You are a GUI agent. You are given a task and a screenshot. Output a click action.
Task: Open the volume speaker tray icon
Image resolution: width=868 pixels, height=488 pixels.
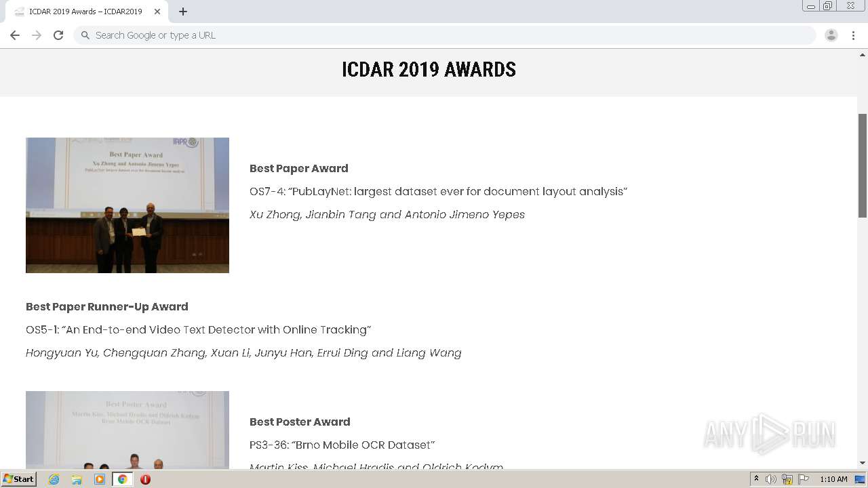771,479
